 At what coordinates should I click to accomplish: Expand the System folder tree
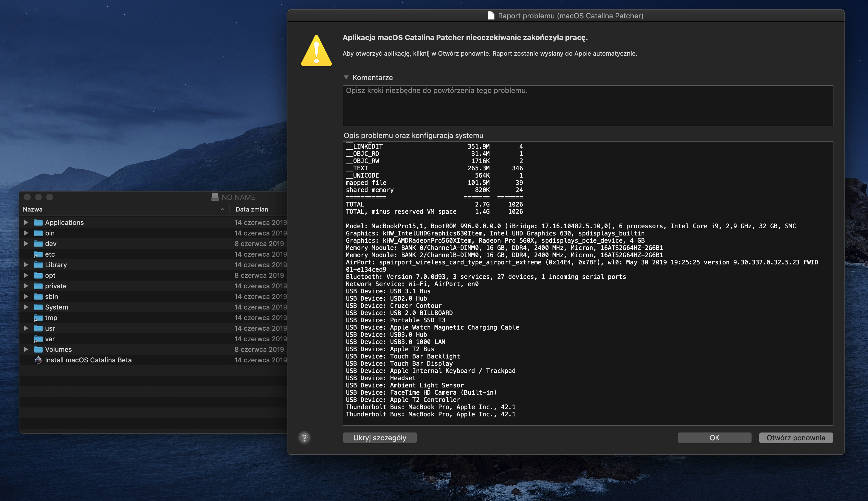click(x=26, y=307)
